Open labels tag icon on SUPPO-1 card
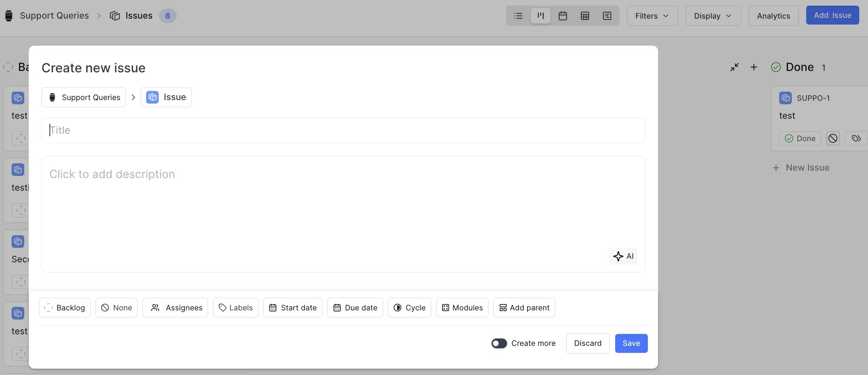The image size is (868, 375). click(x=856, y=138)
